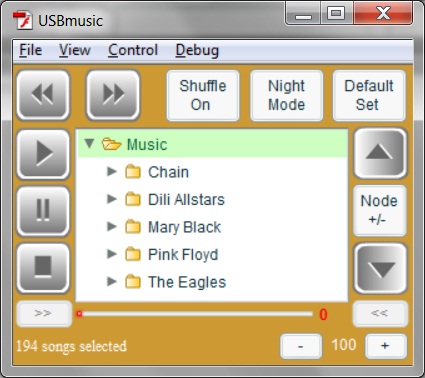The height and width of the screenshot is (378, 425).
Task: Open the Control menu
Action: pyautogui.click(x=133, y=50)
